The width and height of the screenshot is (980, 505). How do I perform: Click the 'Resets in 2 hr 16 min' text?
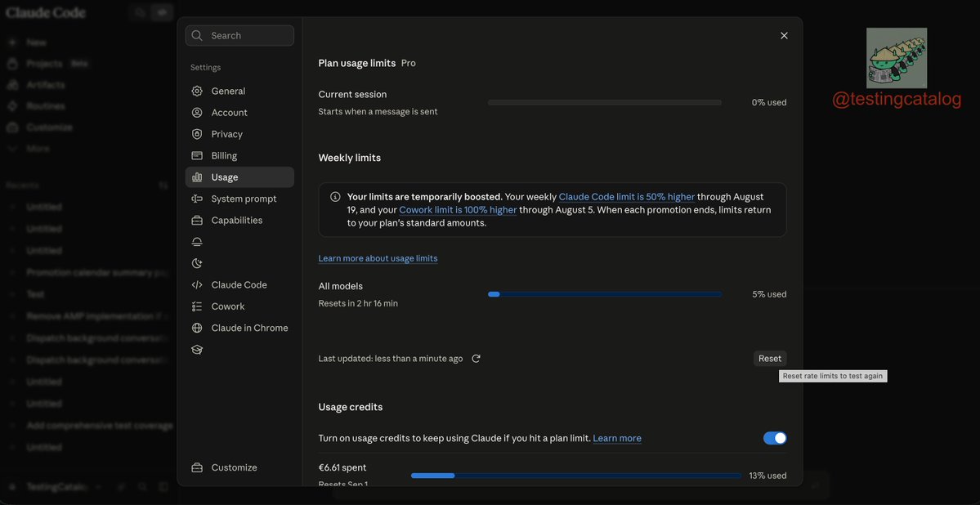coord(358,304)
